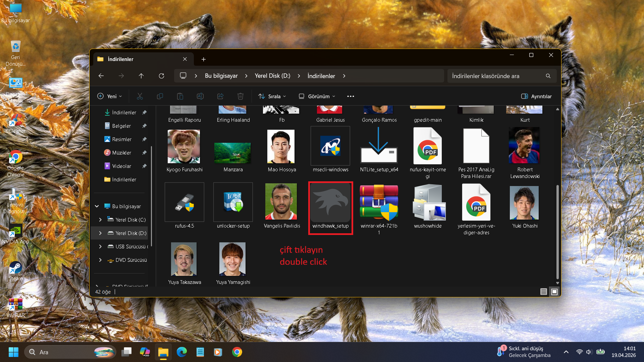This screenshot has width=644, height=362.
Task: Click the Delete trash icon
Action: (x=240, y=96)
